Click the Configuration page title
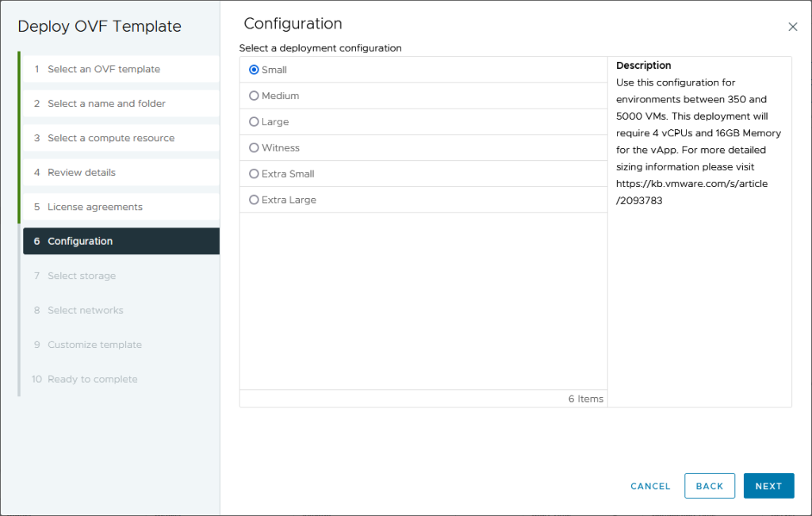The image size is (812, 516). [293, 23]
